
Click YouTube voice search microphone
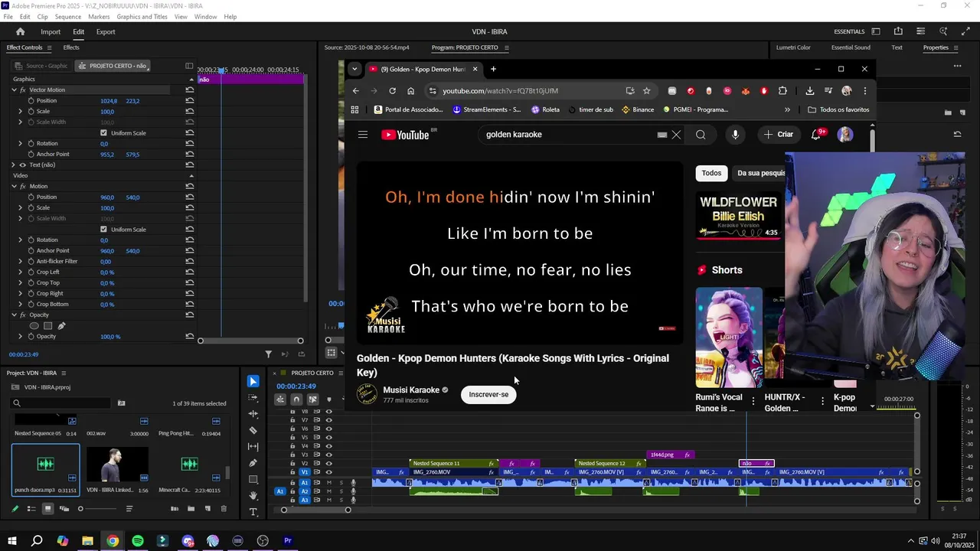tap(735, 135)
